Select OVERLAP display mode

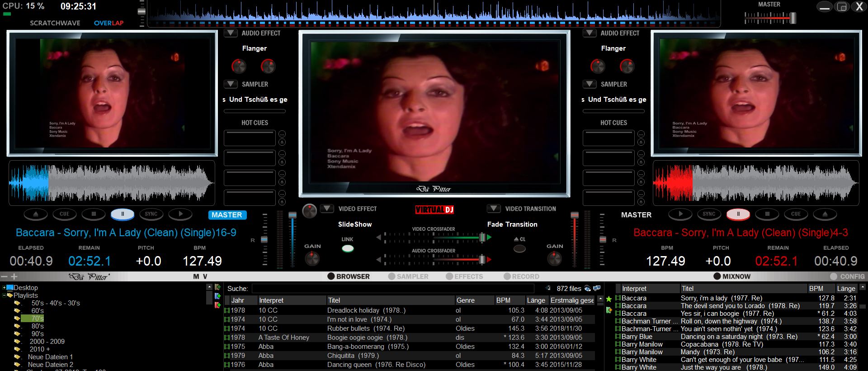point(108,23)
